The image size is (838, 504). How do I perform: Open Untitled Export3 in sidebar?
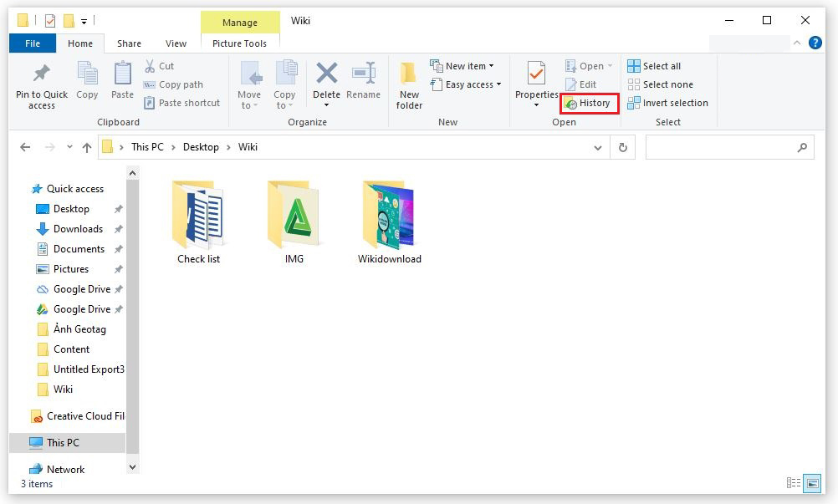point(80,369)
